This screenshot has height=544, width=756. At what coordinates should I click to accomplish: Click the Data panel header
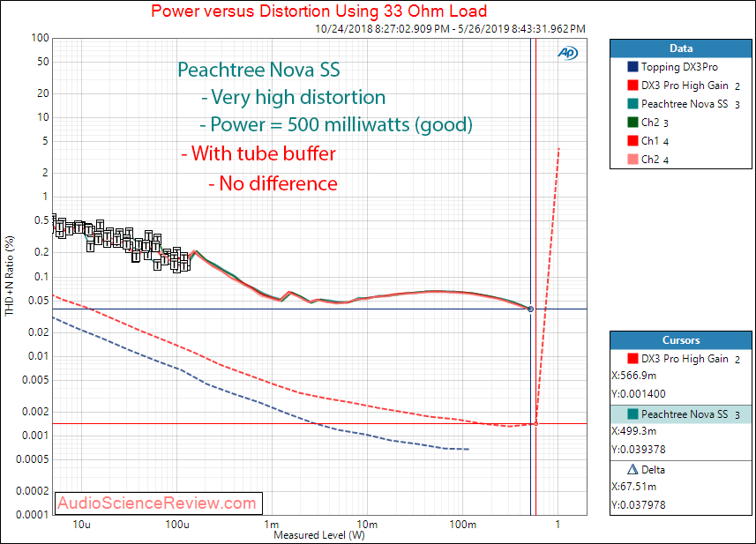[680, 48]
